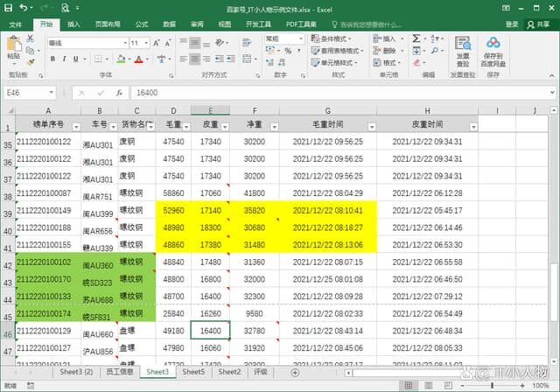
Task: Open the 插入 ribbon tab
Action: (x=74, y=24)
